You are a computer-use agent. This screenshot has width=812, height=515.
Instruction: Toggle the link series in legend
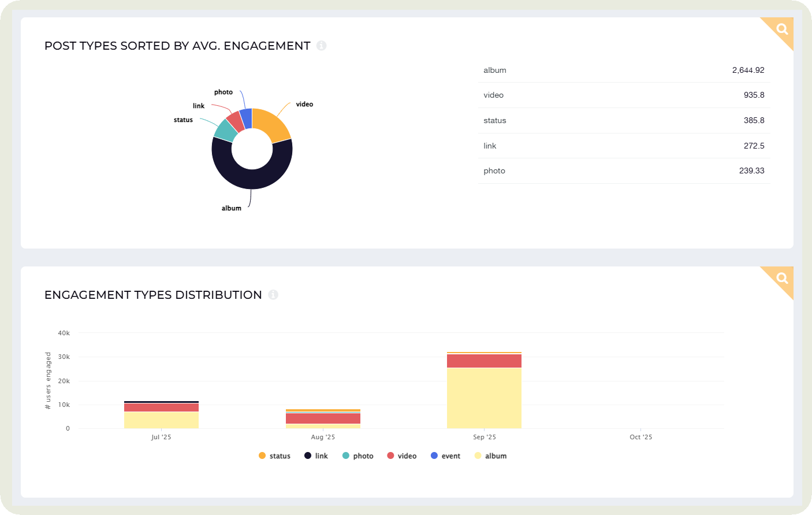316,456
